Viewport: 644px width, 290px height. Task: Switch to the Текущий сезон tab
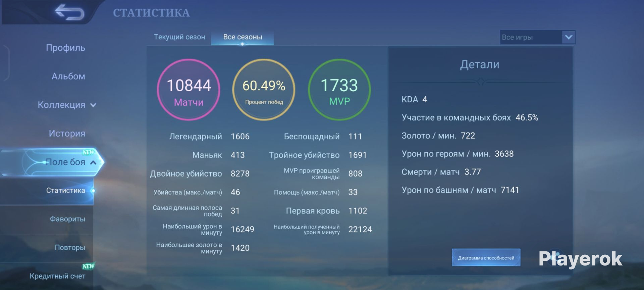click(179, 37)
